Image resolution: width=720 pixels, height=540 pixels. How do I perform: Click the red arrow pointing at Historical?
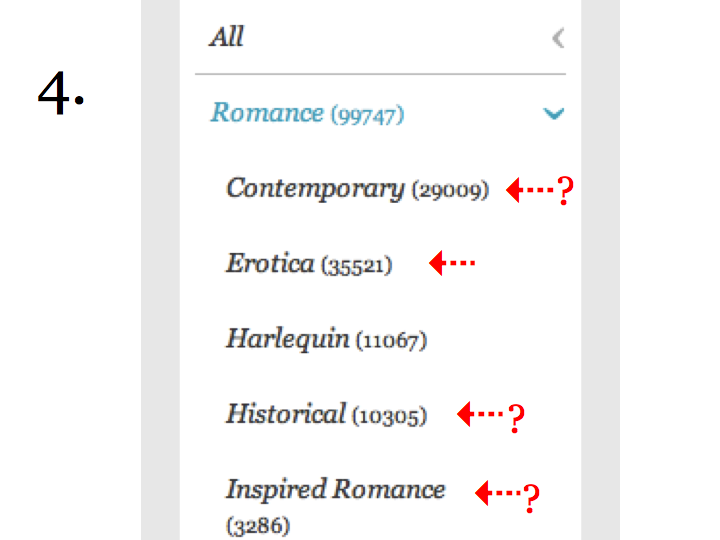pyautogui.click(x=480, y=414)
